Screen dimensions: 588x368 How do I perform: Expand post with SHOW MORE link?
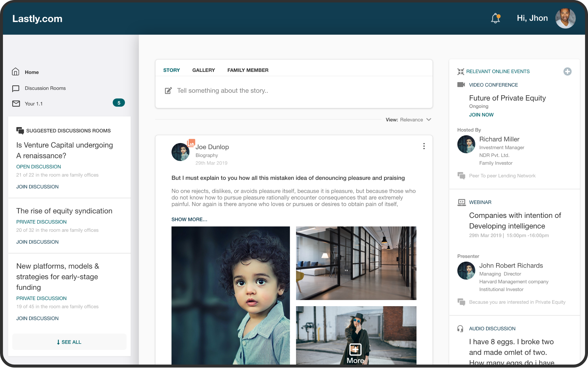[x=189, y=219]
